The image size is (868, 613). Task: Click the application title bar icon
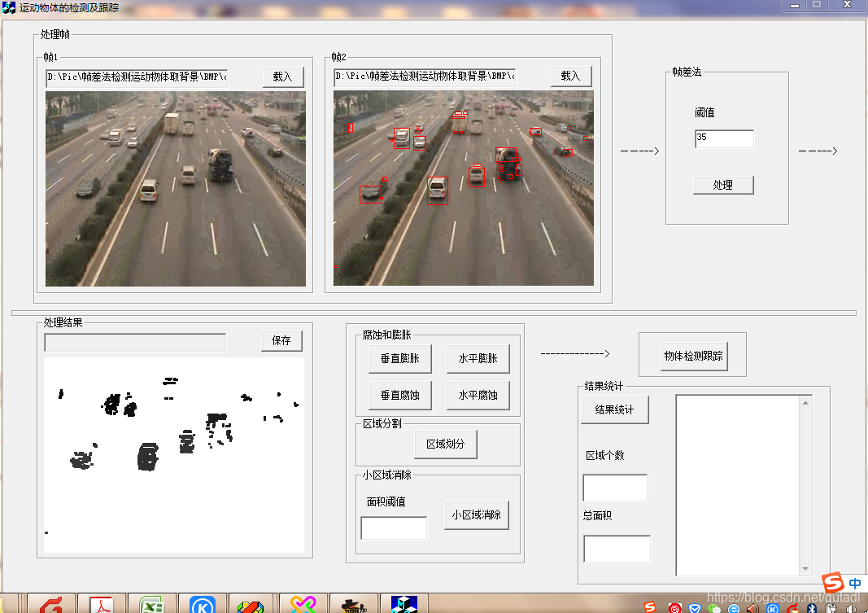(9, 8)
